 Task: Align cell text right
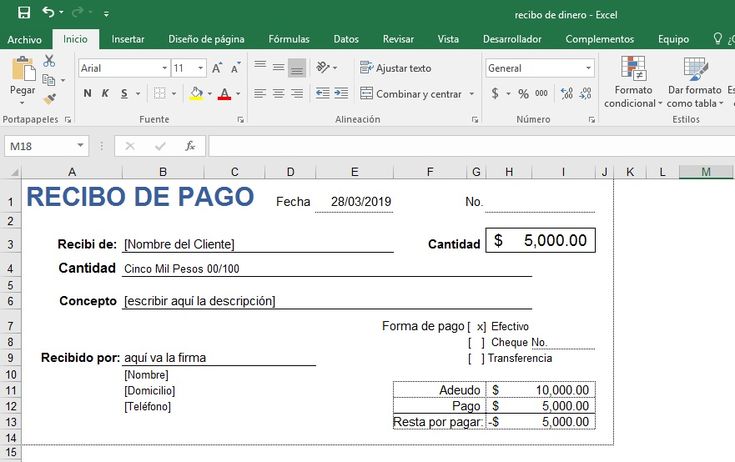click(x=297, y=94)
